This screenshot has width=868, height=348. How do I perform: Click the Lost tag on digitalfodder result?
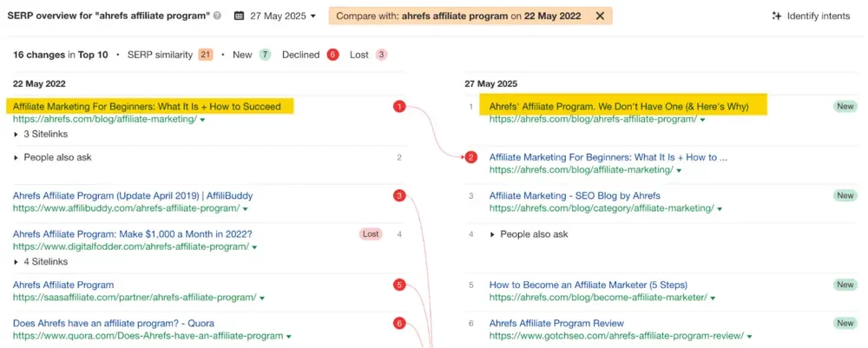[371, 234]
